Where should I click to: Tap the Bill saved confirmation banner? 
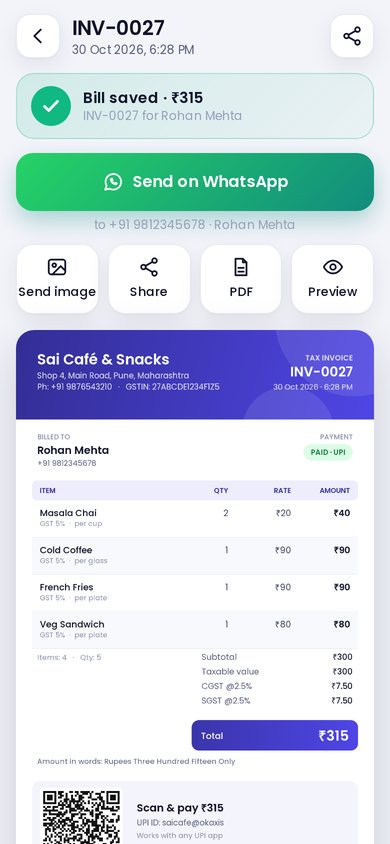(195, 106)
